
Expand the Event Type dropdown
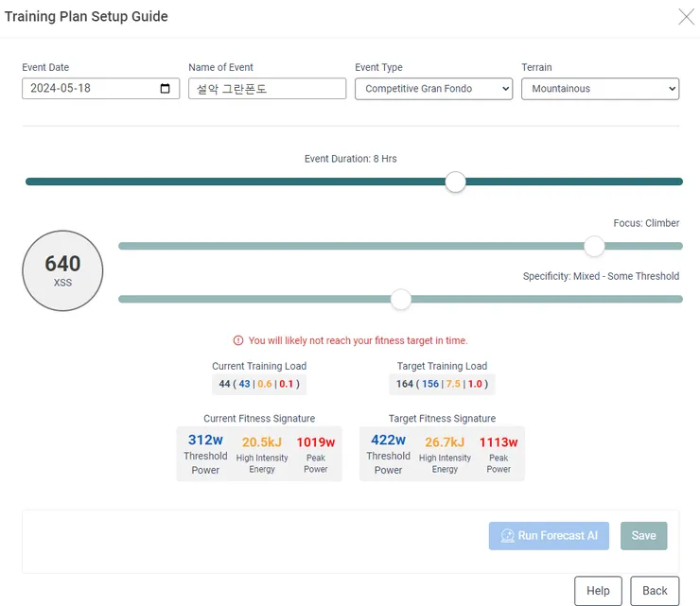433,89
